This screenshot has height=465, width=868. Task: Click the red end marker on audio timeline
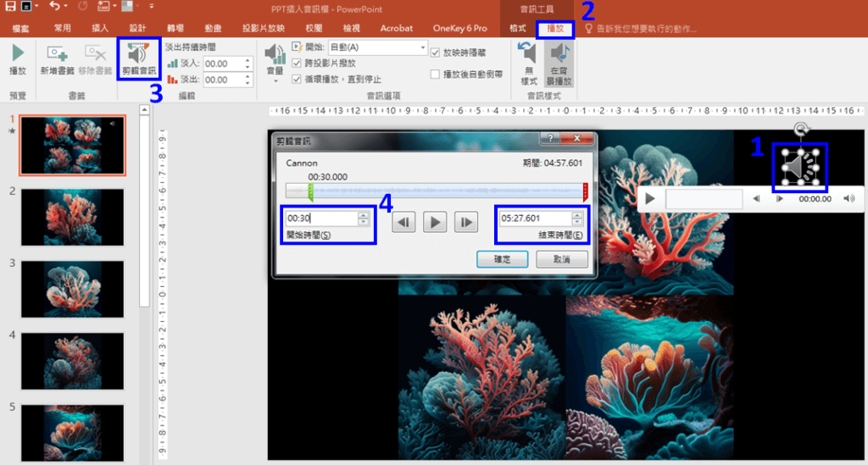585,192
